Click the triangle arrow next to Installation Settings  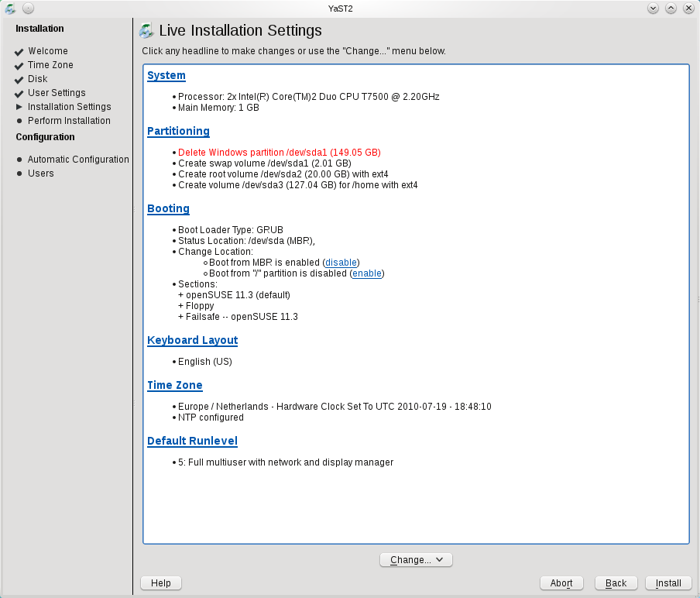[19, 107]
